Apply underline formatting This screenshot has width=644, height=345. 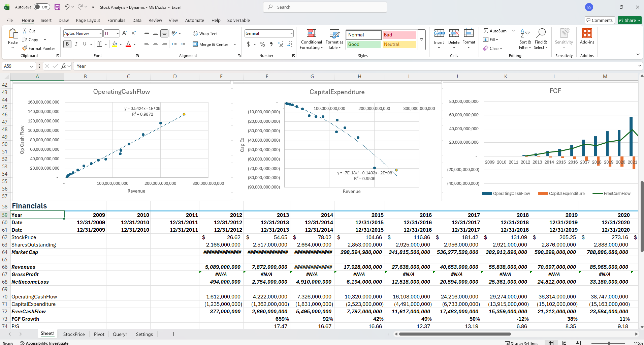[x=85, y=44]
